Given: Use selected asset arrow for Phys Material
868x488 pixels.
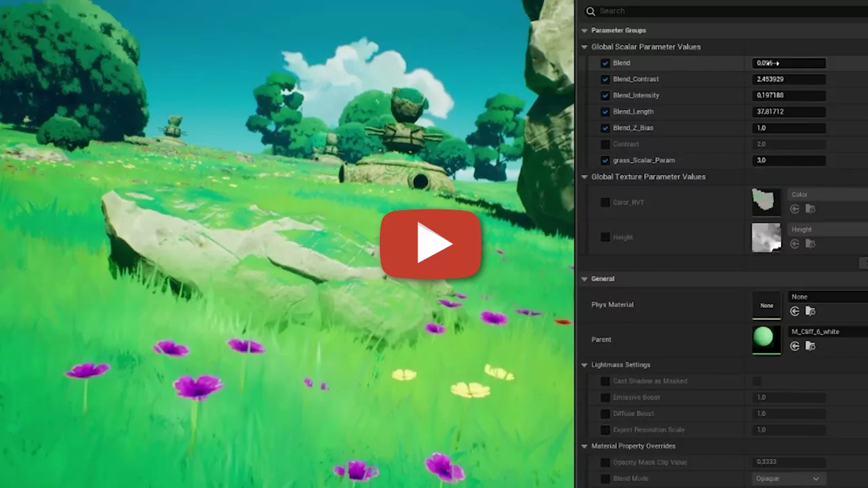Looking at the screenshot, I should pyautogui.click(x=795, y=311).
